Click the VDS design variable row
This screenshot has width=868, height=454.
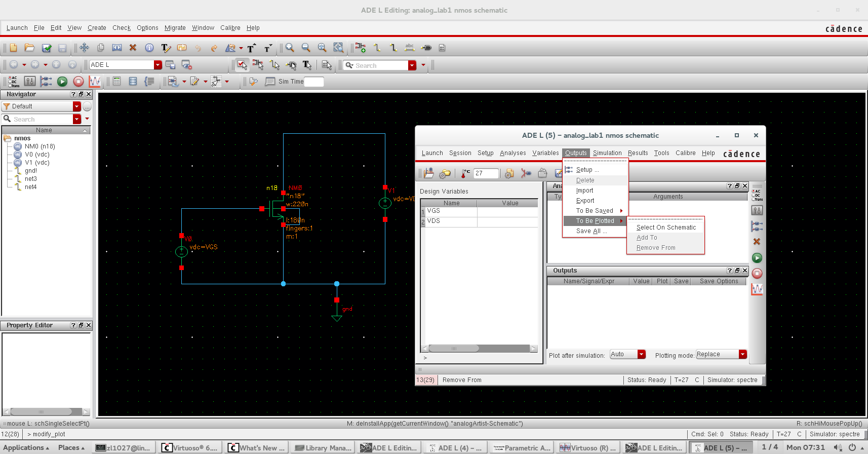(479, 221)
